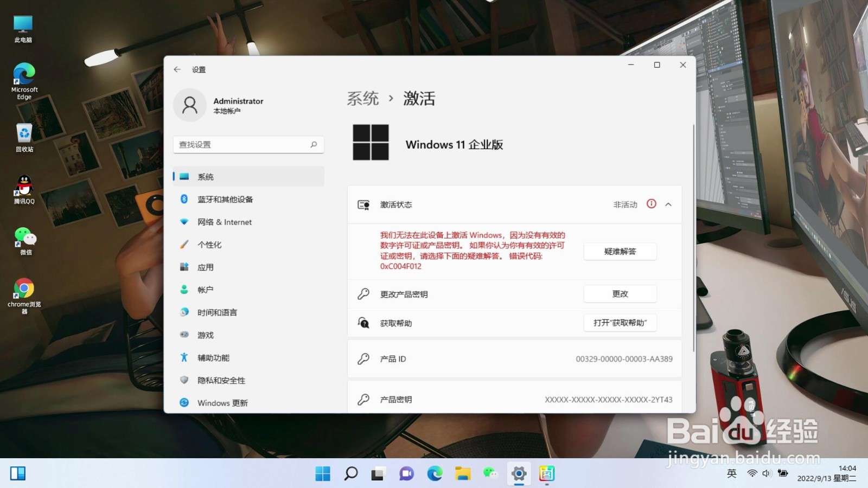Click the 激活 breadcrumb title
Viewport: 868px width, 488px height.
coord(419,99)
